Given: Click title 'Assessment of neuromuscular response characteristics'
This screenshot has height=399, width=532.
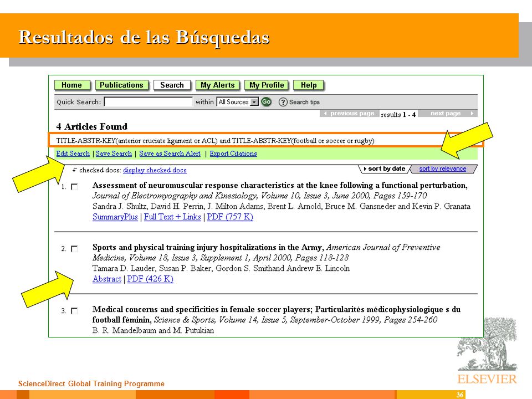Looking at the screenshot, I should (280, 186).
